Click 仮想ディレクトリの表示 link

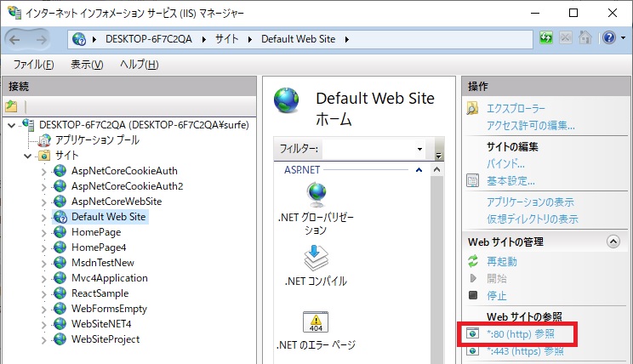pos(532,219)
